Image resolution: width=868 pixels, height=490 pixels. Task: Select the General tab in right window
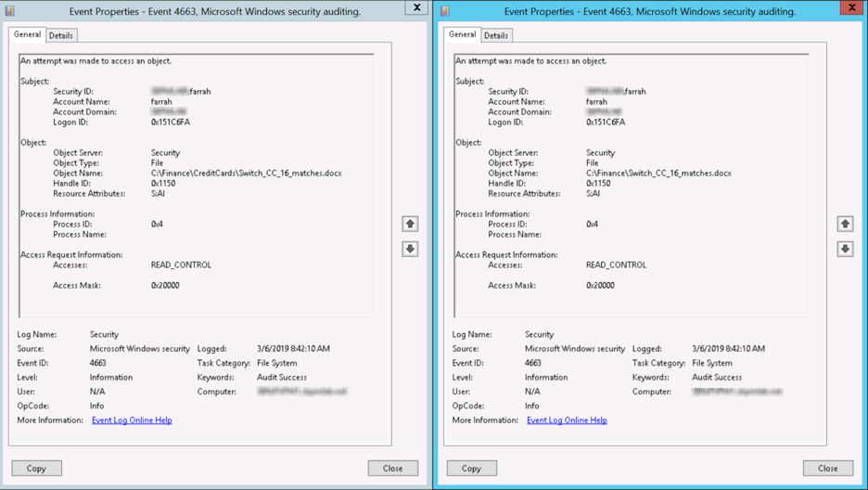tap(462, 34)
